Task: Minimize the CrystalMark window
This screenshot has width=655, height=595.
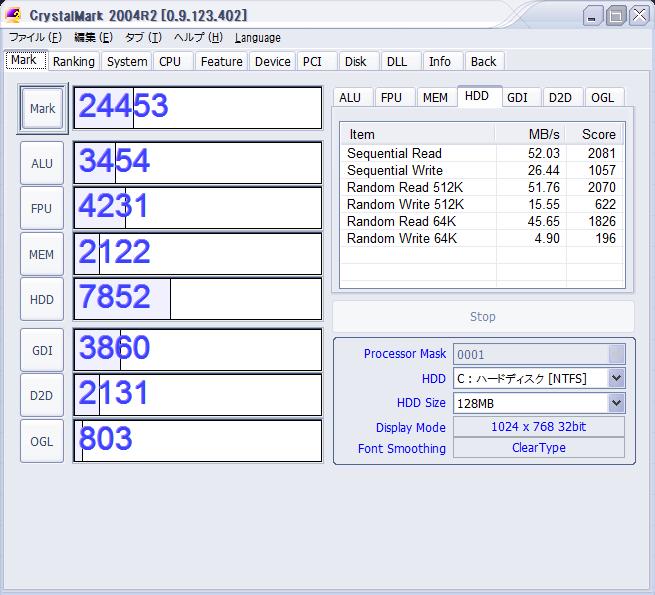Action: pyautogui.click(x=592, y=16)
